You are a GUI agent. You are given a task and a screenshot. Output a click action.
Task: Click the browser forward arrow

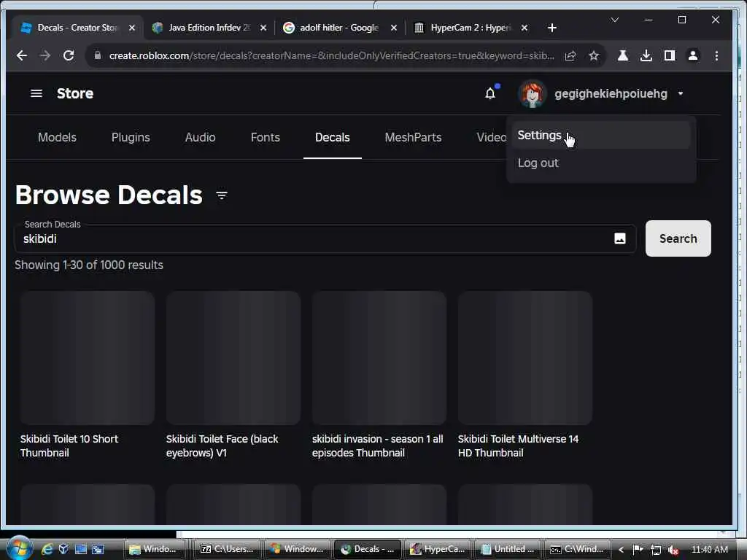click(x=45, y=55)
